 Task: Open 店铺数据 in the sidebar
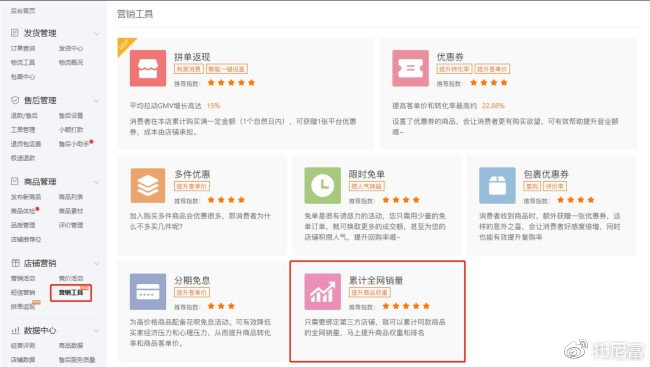[23, 360]
